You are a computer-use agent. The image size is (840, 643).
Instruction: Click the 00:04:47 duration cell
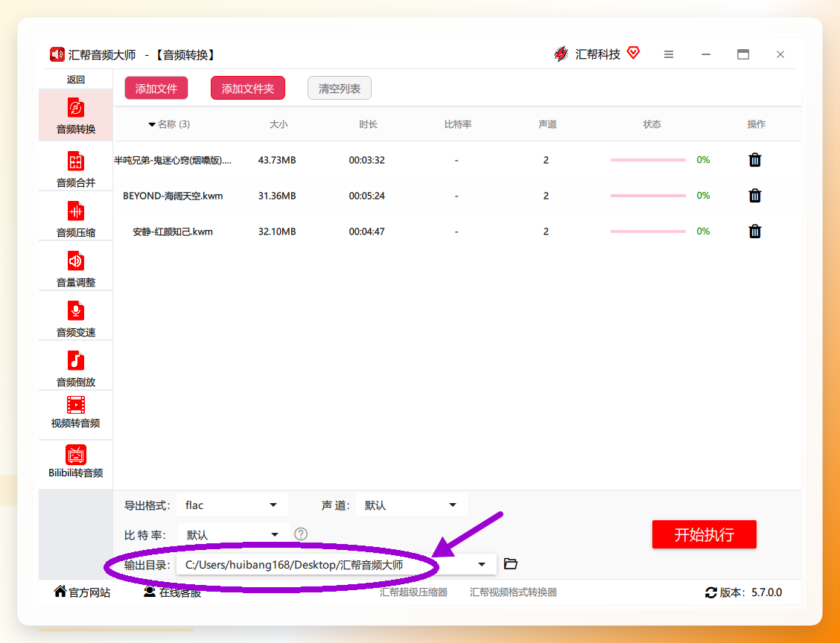point(367,232)
